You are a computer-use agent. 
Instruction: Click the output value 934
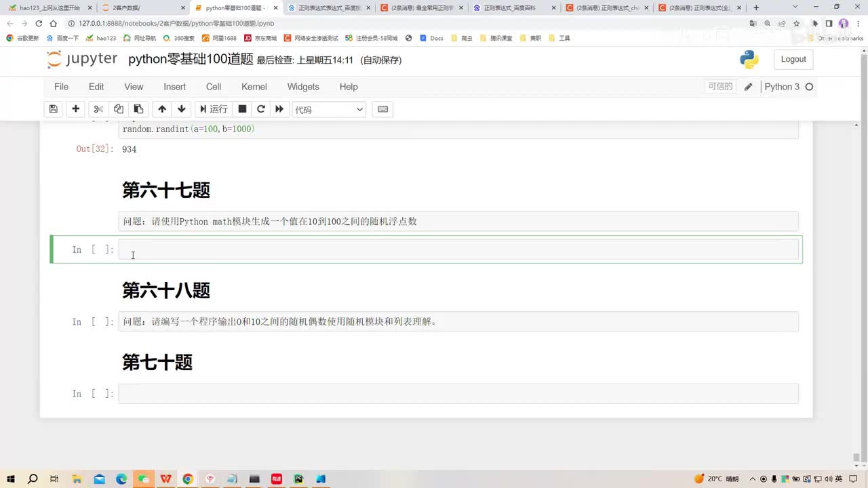coord(130,149)
